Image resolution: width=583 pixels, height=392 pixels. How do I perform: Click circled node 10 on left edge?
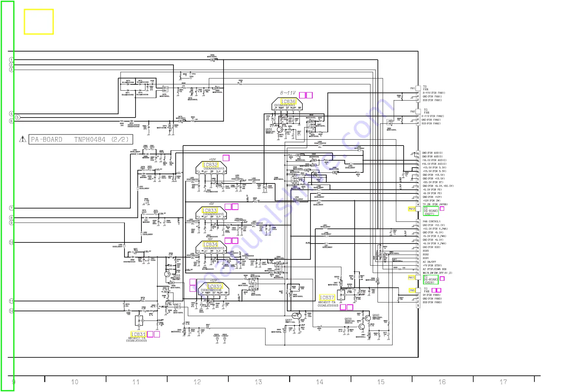[x=11, y=242]
